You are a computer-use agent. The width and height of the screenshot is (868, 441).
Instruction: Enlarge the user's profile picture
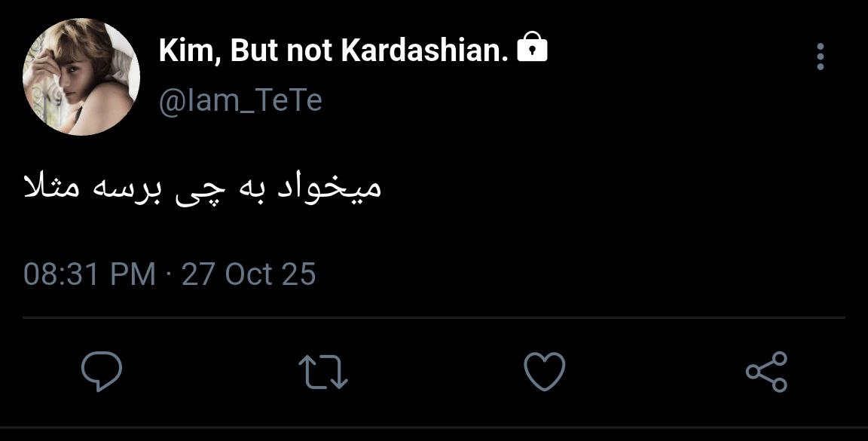[x=81, y=76]
